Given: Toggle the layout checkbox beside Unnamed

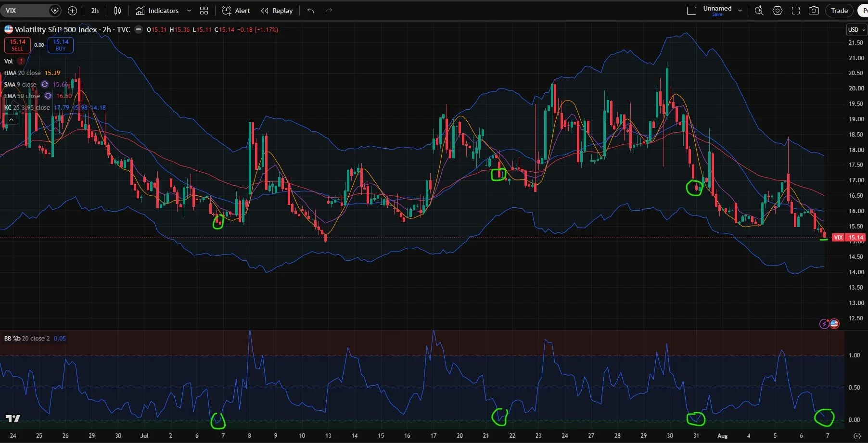Looking at the screenshot, I should point(691,11).
